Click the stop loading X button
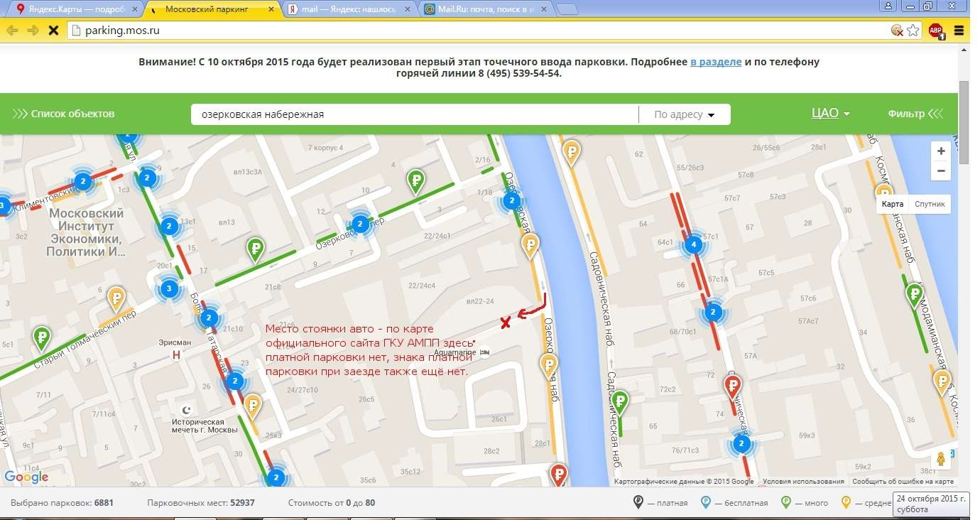Viewport: 980px width, 520px height. [53, 31]
